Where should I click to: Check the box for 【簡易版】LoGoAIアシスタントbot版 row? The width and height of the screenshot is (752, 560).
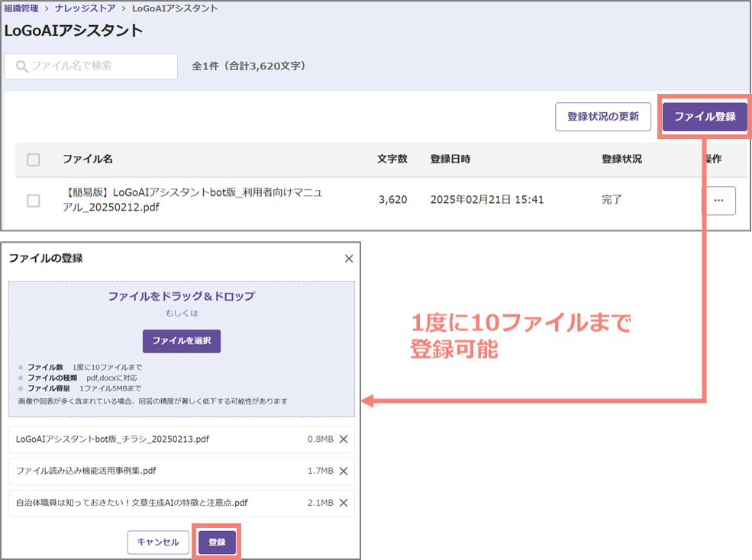[34, 201]
